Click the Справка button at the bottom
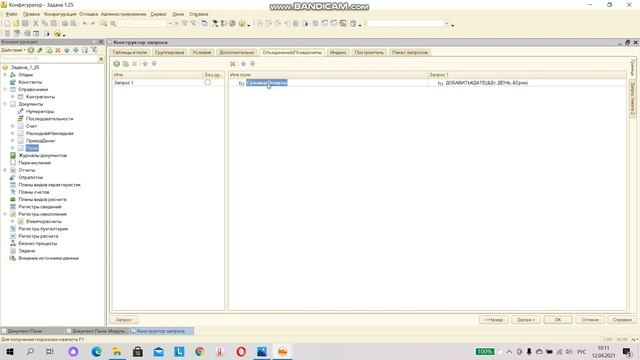640x360 pixels. click(622, 320)
